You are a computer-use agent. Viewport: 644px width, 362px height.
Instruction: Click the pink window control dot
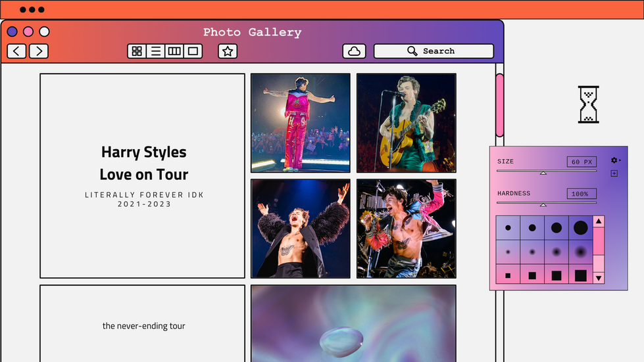[28, 32]
